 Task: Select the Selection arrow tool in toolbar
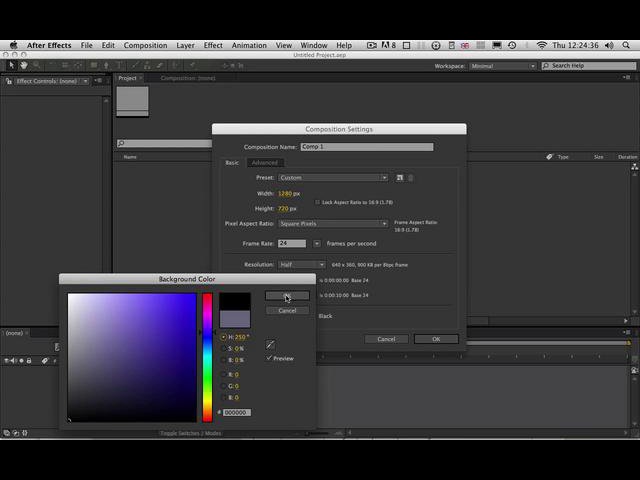tap(11, 65)
